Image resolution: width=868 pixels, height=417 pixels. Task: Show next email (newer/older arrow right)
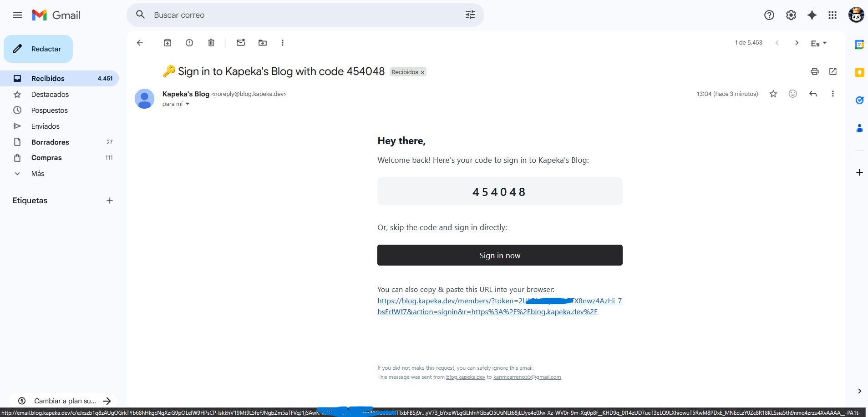(x=797, y=43)
